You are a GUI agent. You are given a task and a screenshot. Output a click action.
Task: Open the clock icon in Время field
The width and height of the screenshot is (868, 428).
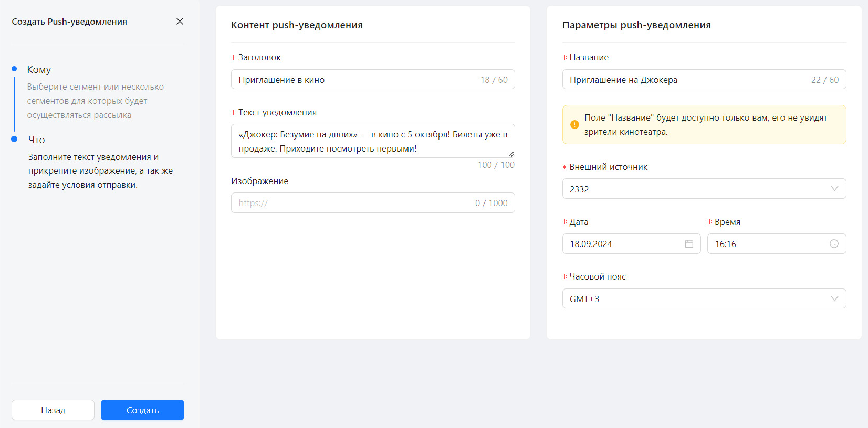point(834,244)
